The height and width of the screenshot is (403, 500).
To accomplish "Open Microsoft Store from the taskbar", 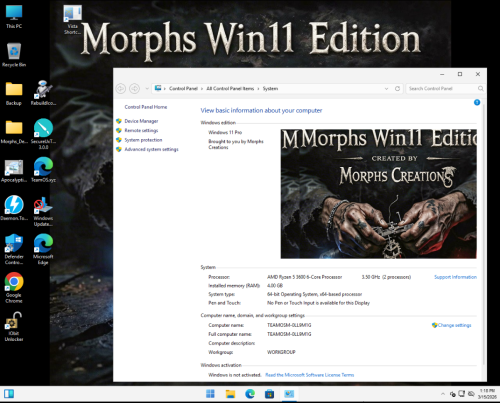I will (x=269, y=394).
